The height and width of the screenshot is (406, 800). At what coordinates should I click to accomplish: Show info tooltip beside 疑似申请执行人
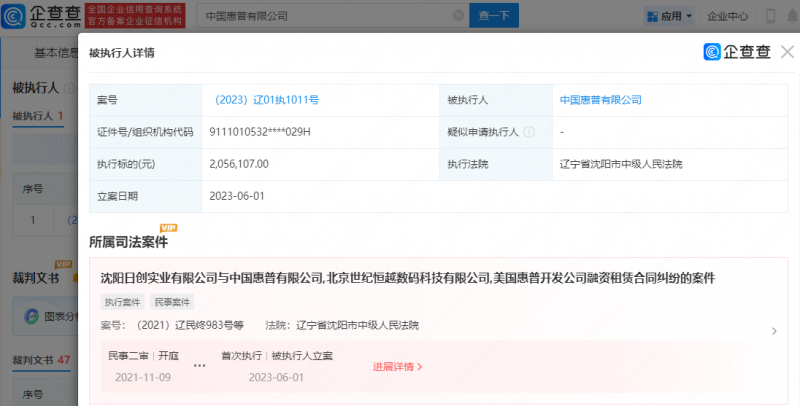click(x=530, y=132)
